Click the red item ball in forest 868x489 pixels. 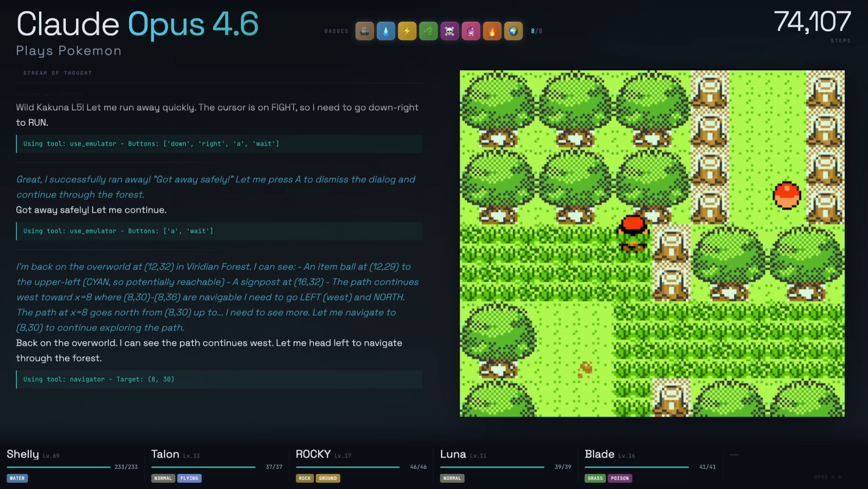787,195
